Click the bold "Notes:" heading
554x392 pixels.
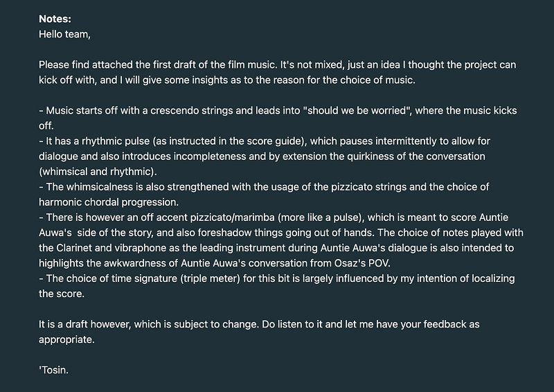[x=56, y=19]
